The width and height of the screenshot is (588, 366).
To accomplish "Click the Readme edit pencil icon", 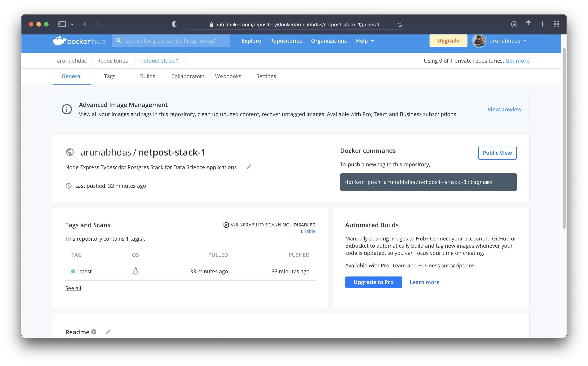I will (x=109, y=332).
